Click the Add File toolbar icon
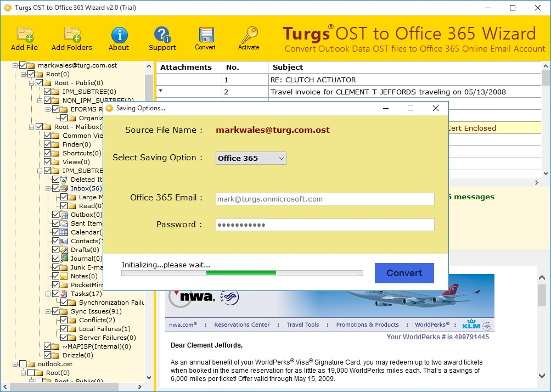Image resolution: width=551 pixels, height=392 pixels. coord(25,35)
